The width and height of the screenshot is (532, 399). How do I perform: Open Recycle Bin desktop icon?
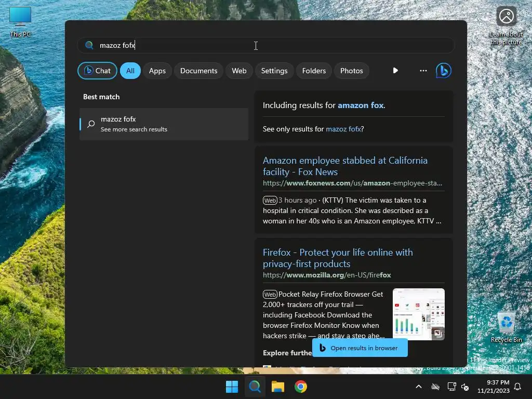tap(506, 326)
